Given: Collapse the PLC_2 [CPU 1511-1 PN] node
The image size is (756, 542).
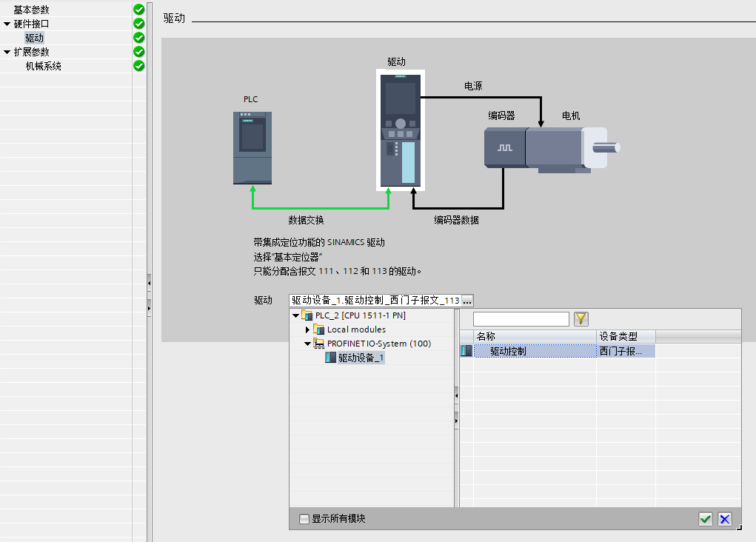Looking at the screenshot, I should (x=295, y=315).
